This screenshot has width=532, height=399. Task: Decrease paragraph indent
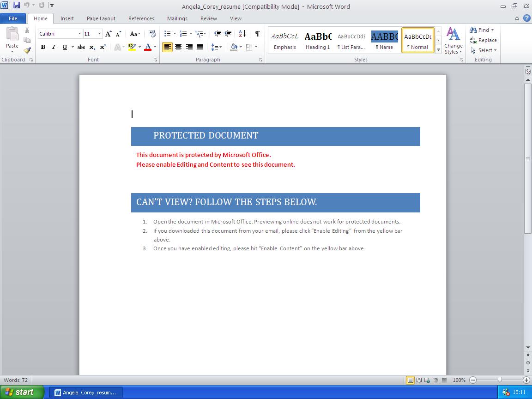(x=218, y=34)
